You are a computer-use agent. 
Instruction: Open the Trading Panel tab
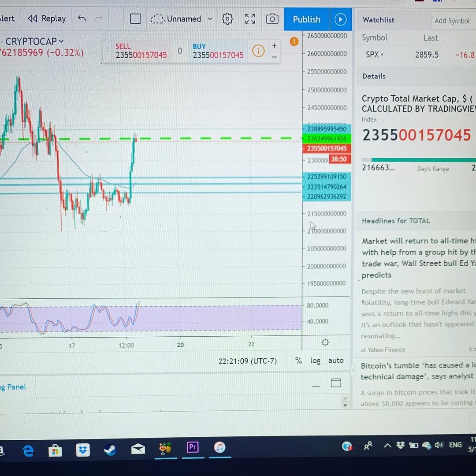coord(13,387)
